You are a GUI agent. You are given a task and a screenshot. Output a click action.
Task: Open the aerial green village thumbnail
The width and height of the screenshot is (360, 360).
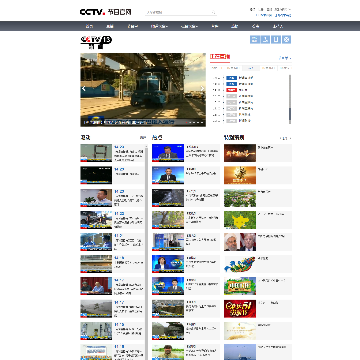(x=240, y=198)
